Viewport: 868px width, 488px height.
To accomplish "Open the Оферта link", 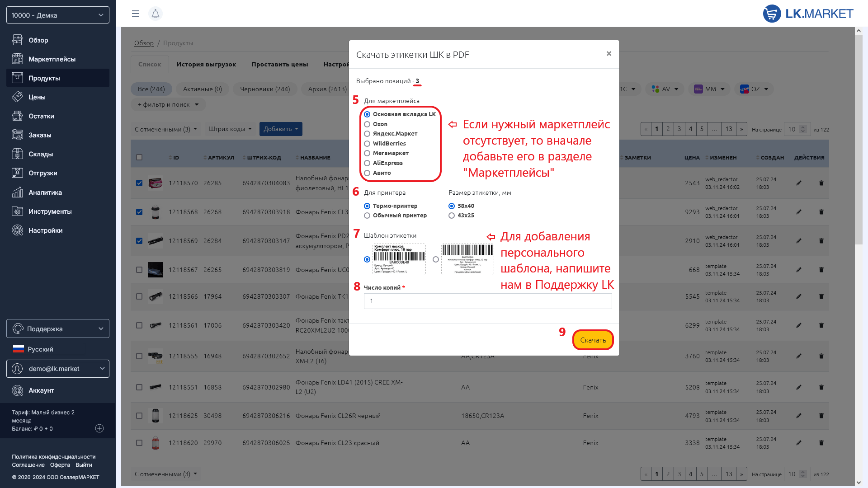I will click(60, 465).
